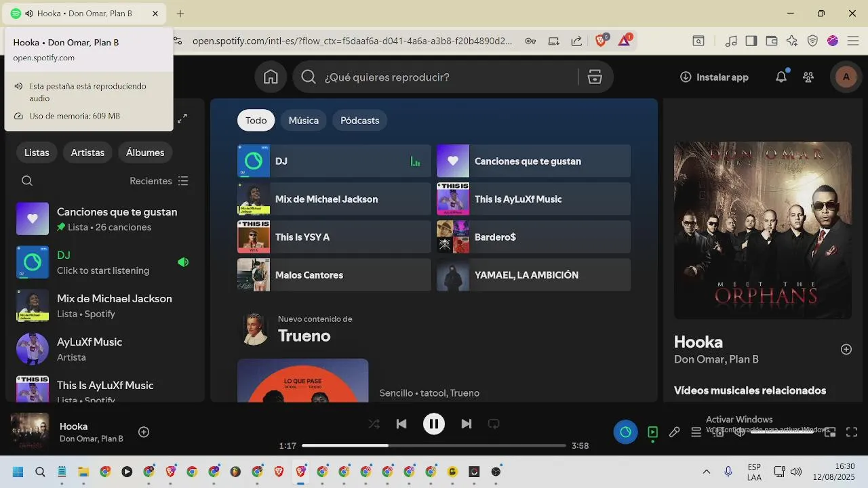Image resolution: width=868 pixels, height=488 pixels.
Task: Select the Pódcasts filter chip
Action: [x=359, y=120]
